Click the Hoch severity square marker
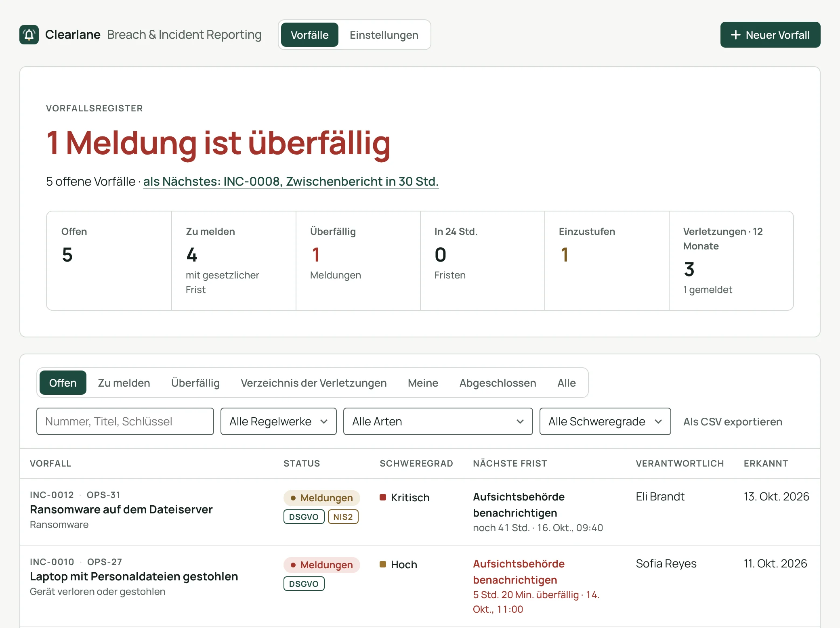The width and height of the screenshot is (840, 628). (383, 564)
